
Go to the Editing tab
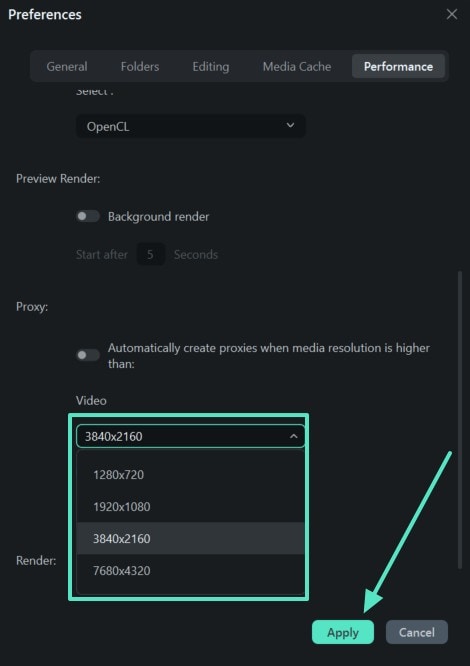(211, 66)
